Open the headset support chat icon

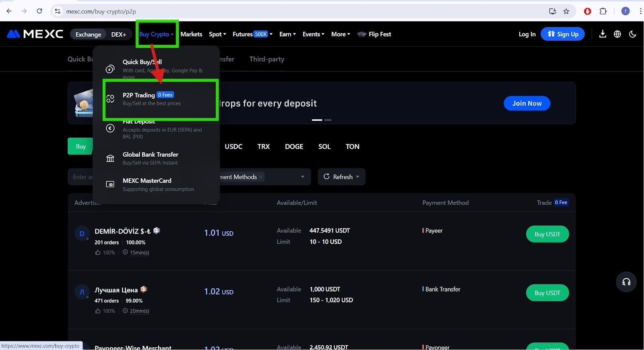(x=626, y=282)
